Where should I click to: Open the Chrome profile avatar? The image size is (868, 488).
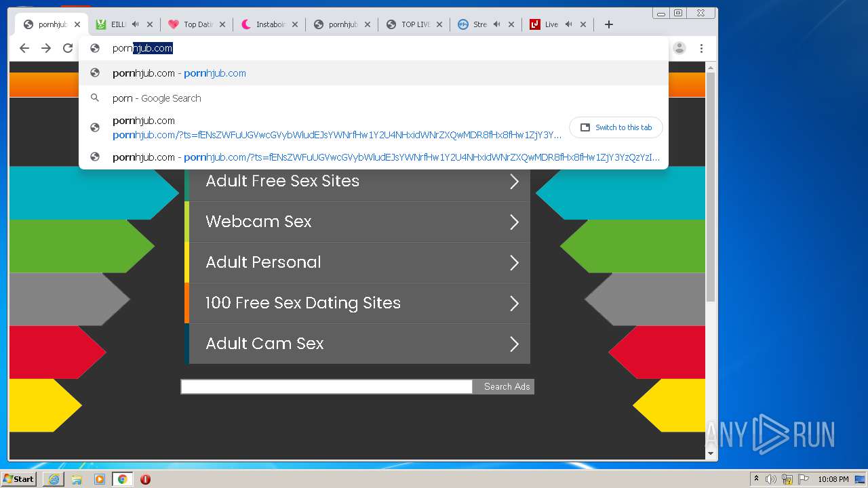tap(679, 48)
